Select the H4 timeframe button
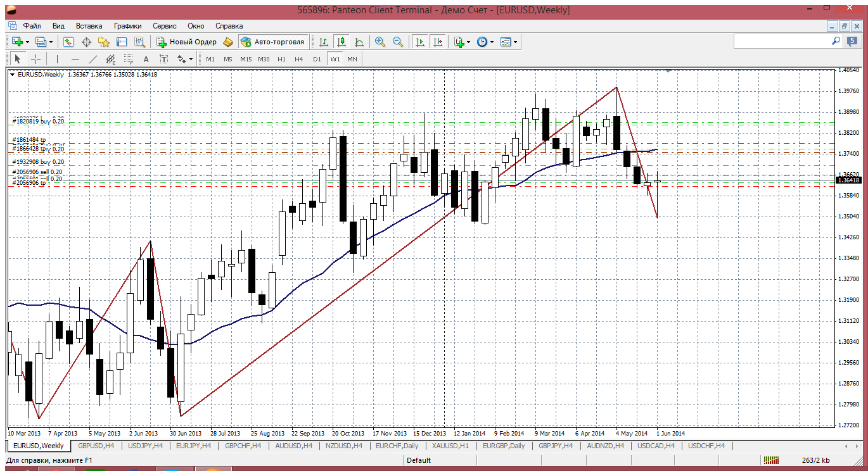Screen dimensions: 868x471 coord(299,59)
